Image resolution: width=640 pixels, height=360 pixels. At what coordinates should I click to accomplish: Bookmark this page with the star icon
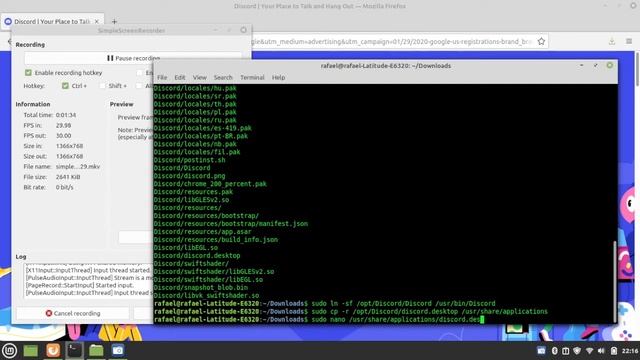541,42
